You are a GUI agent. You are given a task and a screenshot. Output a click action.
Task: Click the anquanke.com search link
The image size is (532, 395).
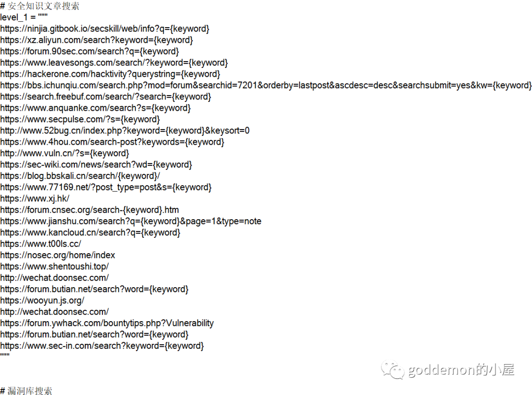tap(96, 108)
